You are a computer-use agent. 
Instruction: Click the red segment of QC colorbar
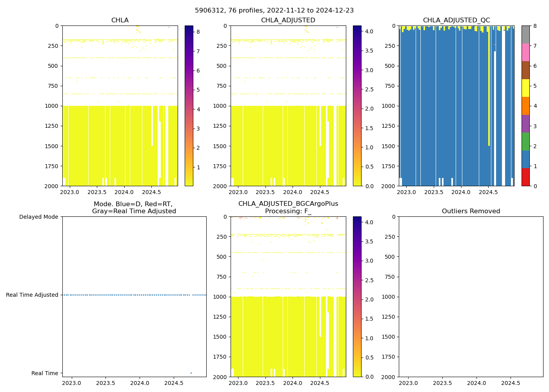tap(525, 177)
